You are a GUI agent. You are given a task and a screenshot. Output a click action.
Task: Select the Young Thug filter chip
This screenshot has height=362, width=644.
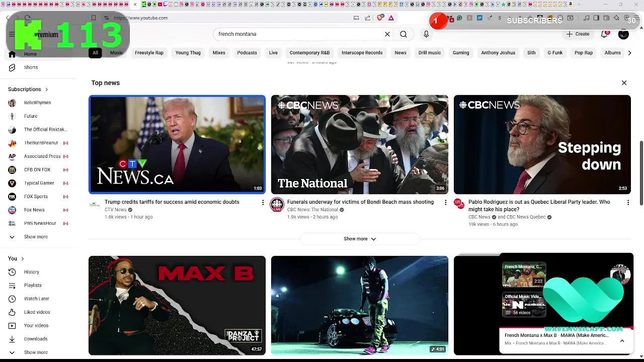click(188, 53)
